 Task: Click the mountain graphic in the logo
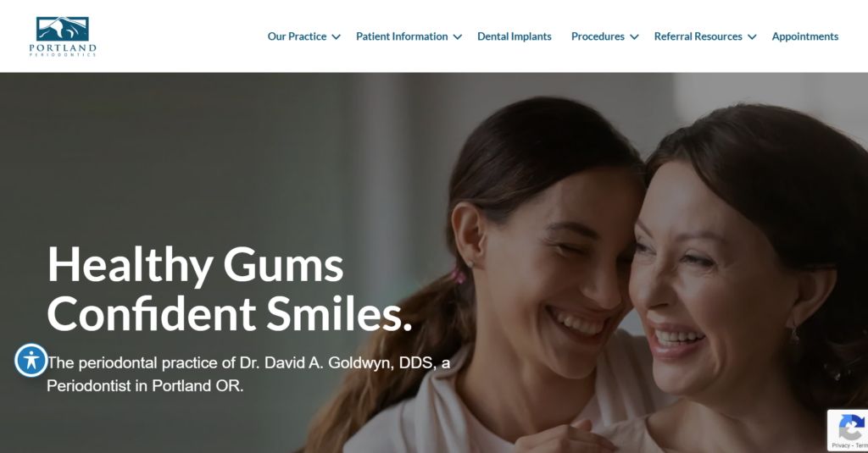[63, 29]
